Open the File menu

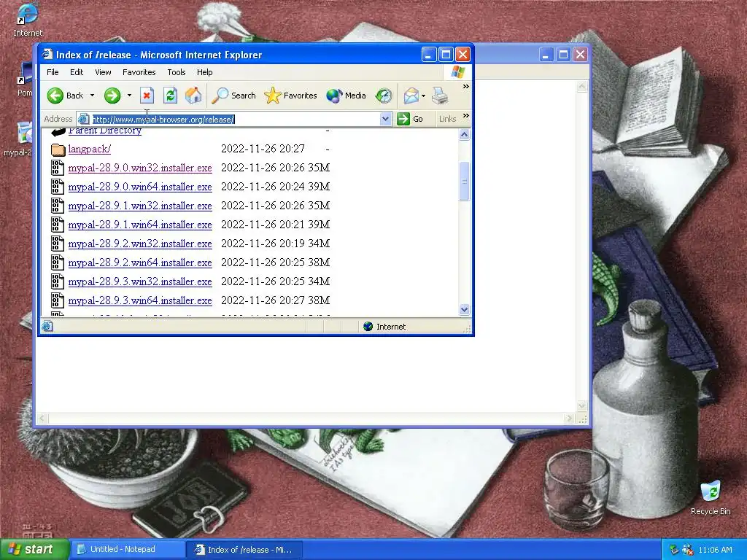point(53,72)
